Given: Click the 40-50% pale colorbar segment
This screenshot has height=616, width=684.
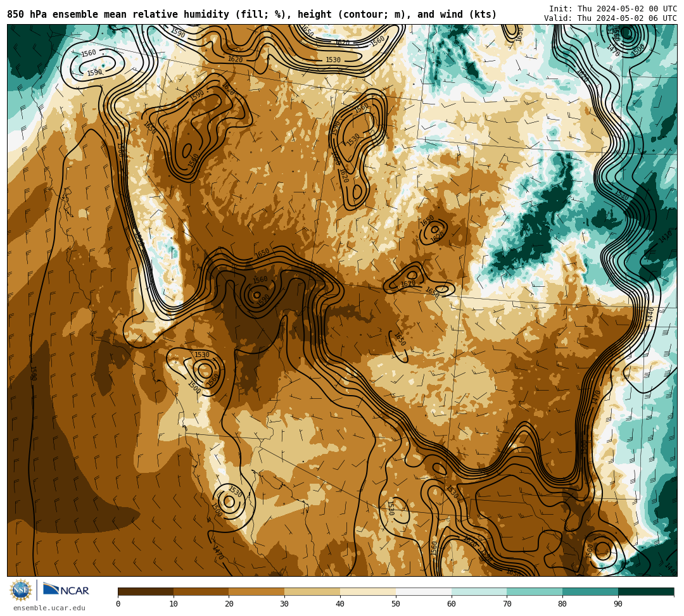Looking at the screenshot, I should 368,591.
